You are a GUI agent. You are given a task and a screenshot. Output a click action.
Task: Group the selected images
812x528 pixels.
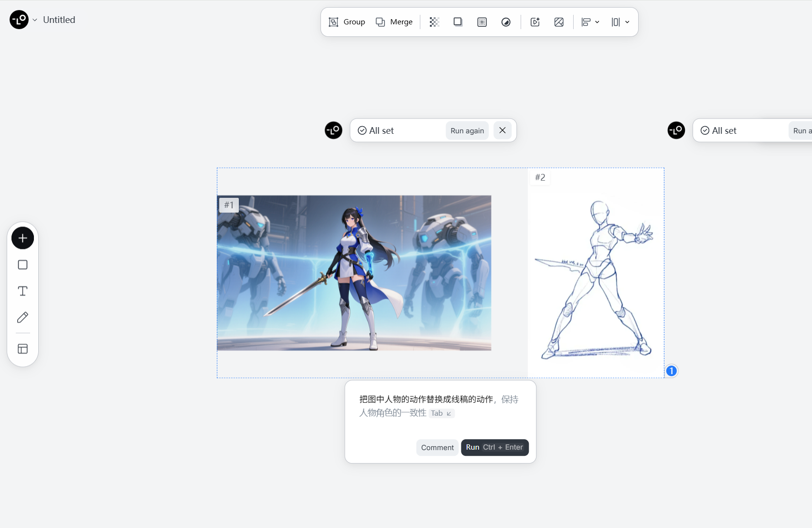click(x=347, y=22)
